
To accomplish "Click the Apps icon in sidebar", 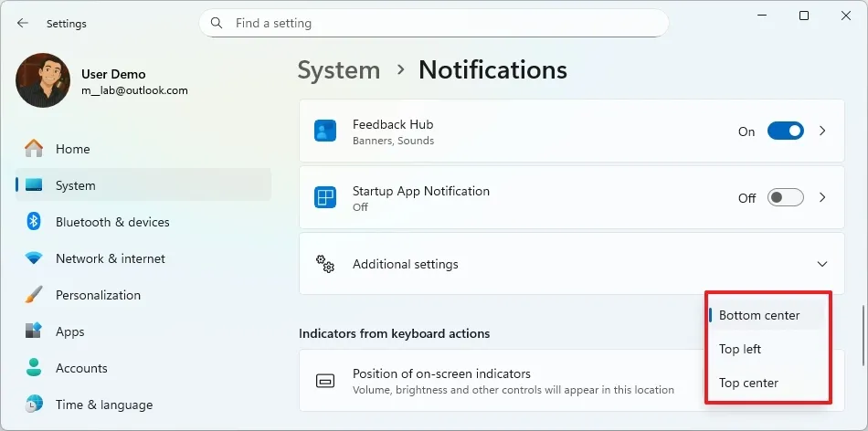I will click(x=34, y=331).
